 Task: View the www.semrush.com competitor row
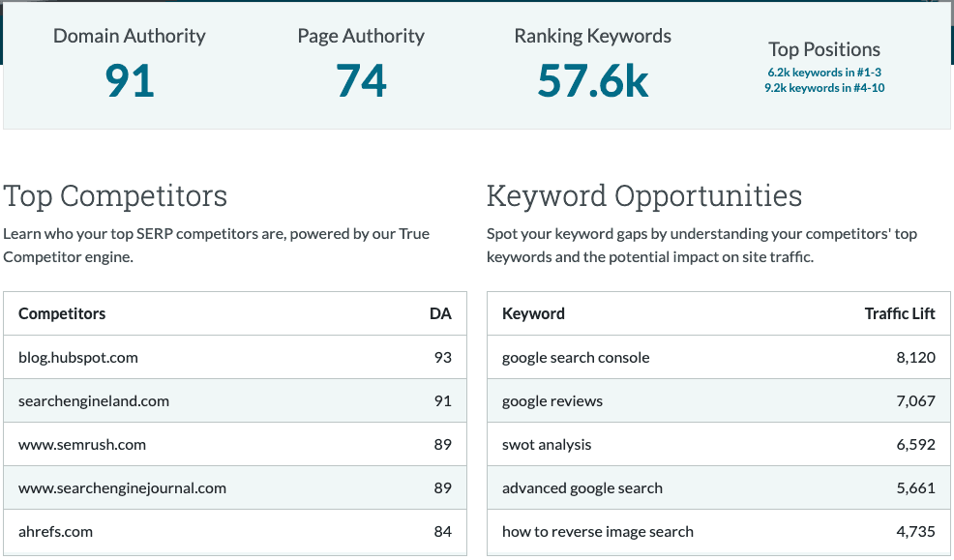tap(81, 444)
